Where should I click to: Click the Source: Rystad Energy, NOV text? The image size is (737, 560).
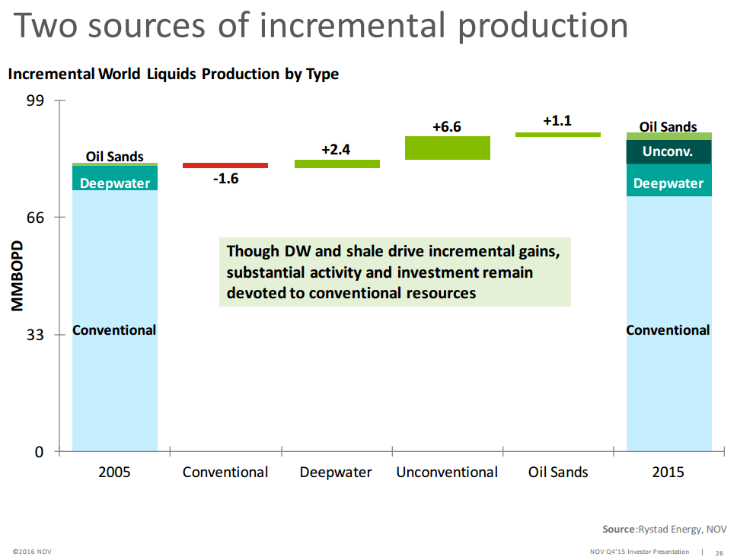pos(664,529)
